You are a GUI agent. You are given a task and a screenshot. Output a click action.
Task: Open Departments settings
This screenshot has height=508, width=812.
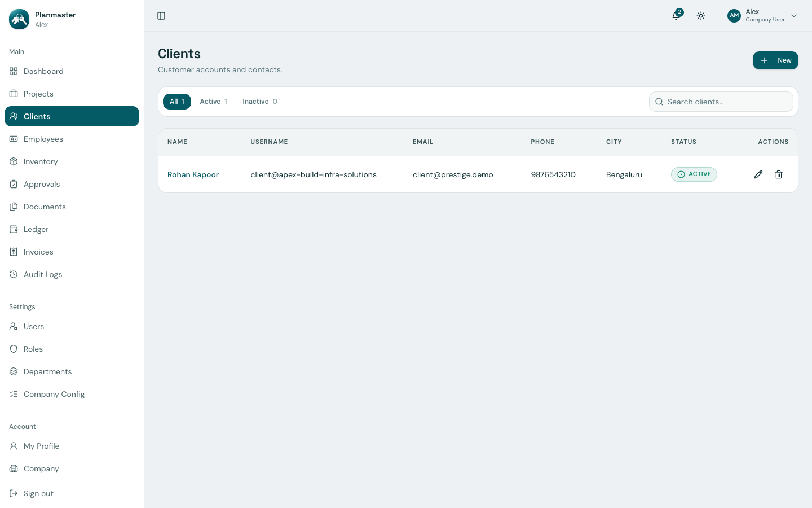pos(72,371)
